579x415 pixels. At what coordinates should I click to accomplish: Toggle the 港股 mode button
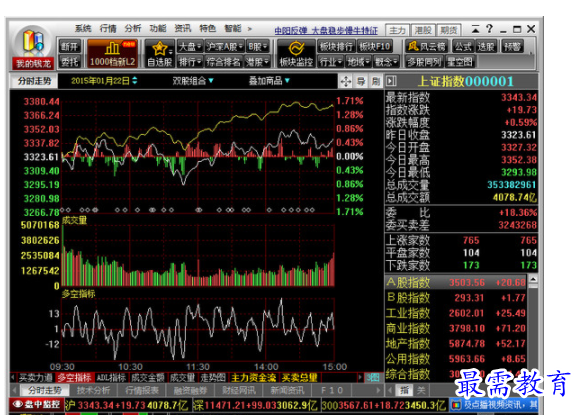423,30
